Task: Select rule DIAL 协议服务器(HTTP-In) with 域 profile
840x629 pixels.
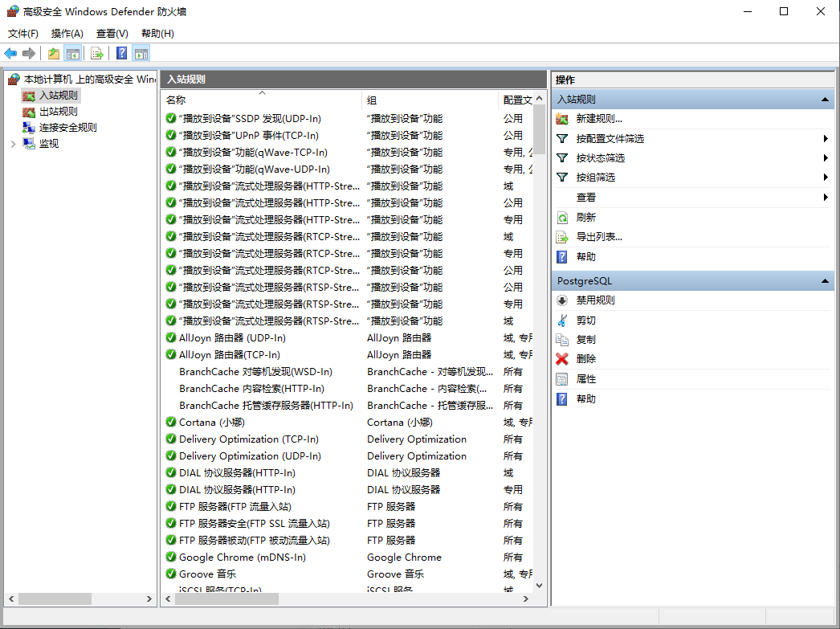Action: click(238, 473)
